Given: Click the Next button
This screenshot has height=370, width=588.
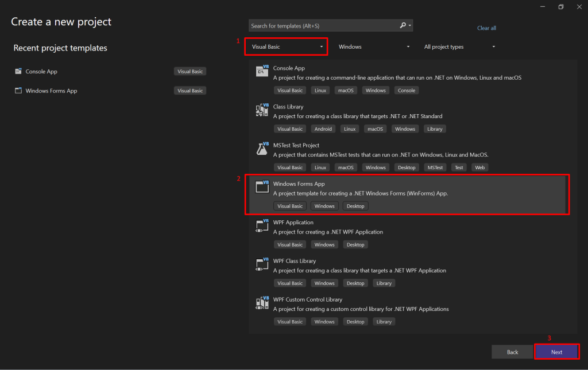Looking at the screenshot, I should point(557,352).
